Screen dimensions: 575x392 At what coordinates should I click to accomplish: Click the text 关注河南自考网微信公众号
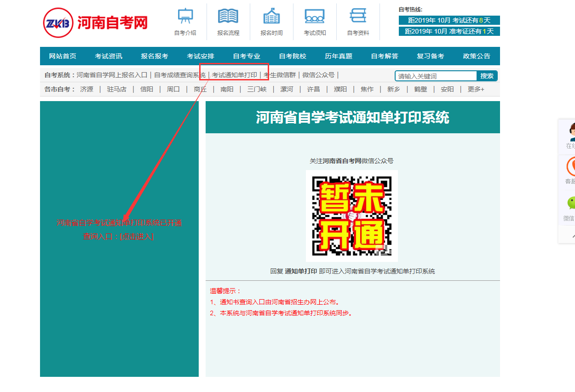(351, 161)
